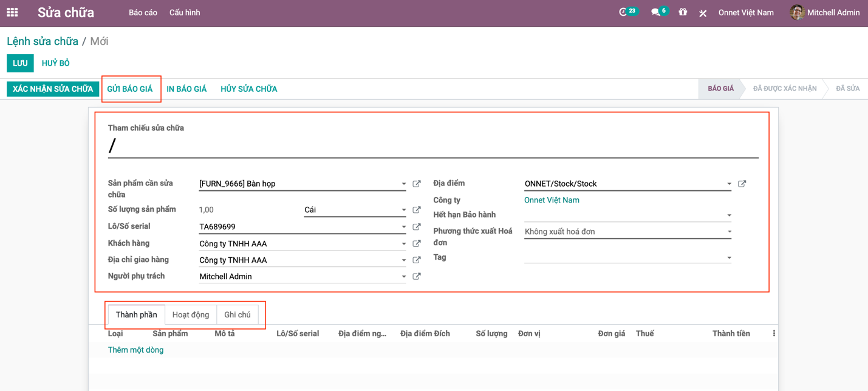Switch to the Hoạt động tab
Viewport: 868px width, 391px height.
[190, 314]
